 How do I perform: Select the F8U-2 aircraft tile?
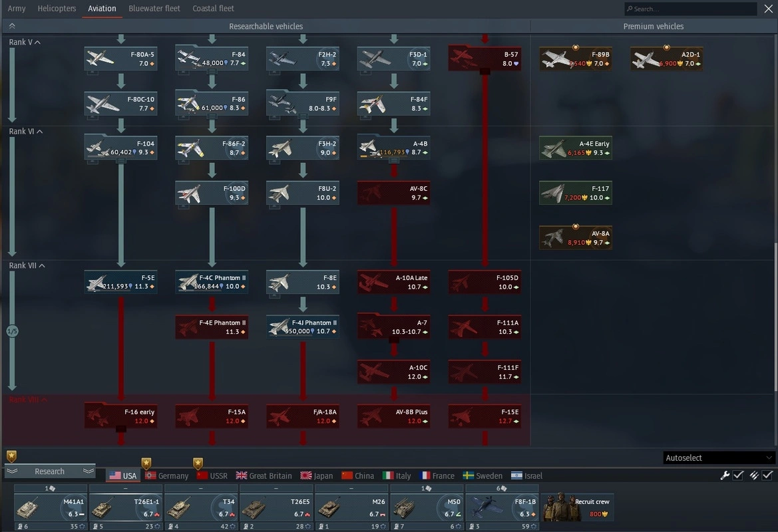click(303, 193)
